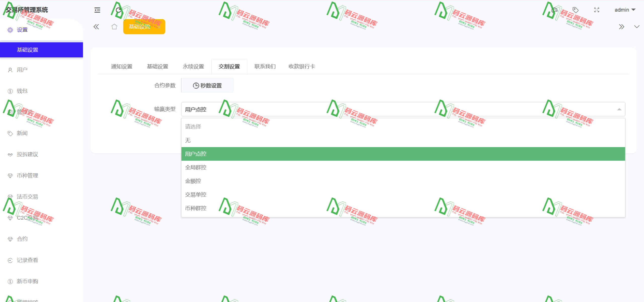The height and width of the screenshot is (302, 644).
Task: Click the fullscreen toggle icon in top bar
Action: [596, 10]
